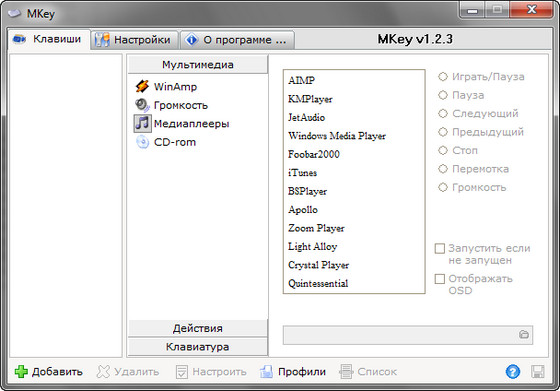Select the Играть/Пауза radio button
The image size is (560, 391).
[x=443, y=77]
